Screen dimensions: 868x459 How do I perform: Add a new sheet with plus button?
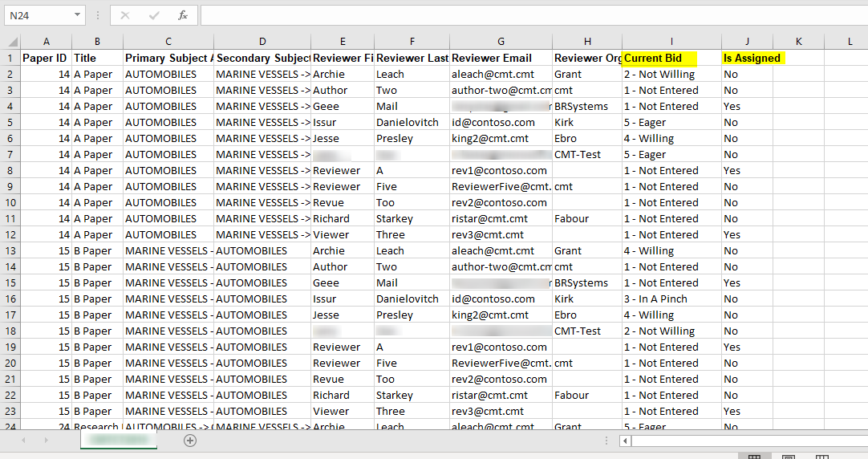point(190,441)
